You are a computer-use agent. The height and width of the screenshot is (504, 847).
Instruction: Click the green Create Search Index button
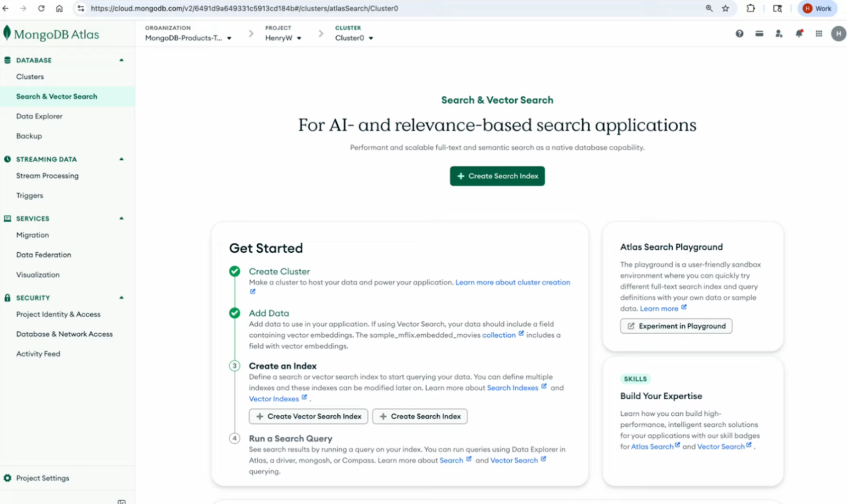tap(498, 176)
